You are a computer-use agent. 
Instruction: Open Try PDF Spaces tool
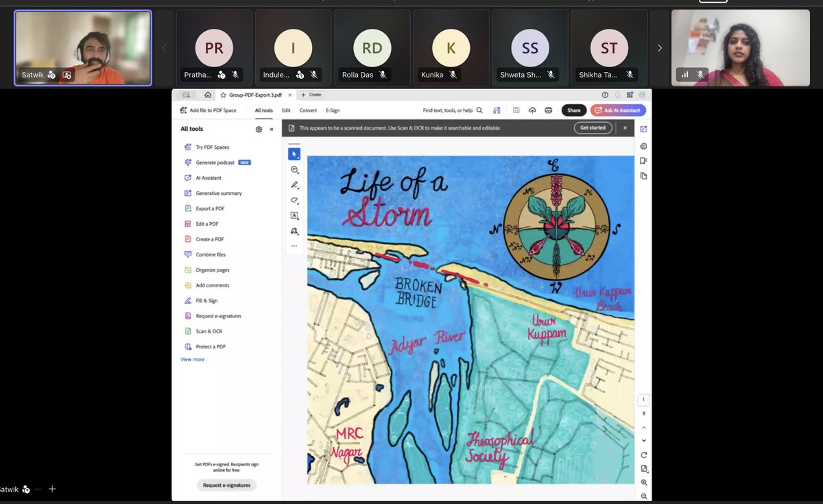(207, 147)
